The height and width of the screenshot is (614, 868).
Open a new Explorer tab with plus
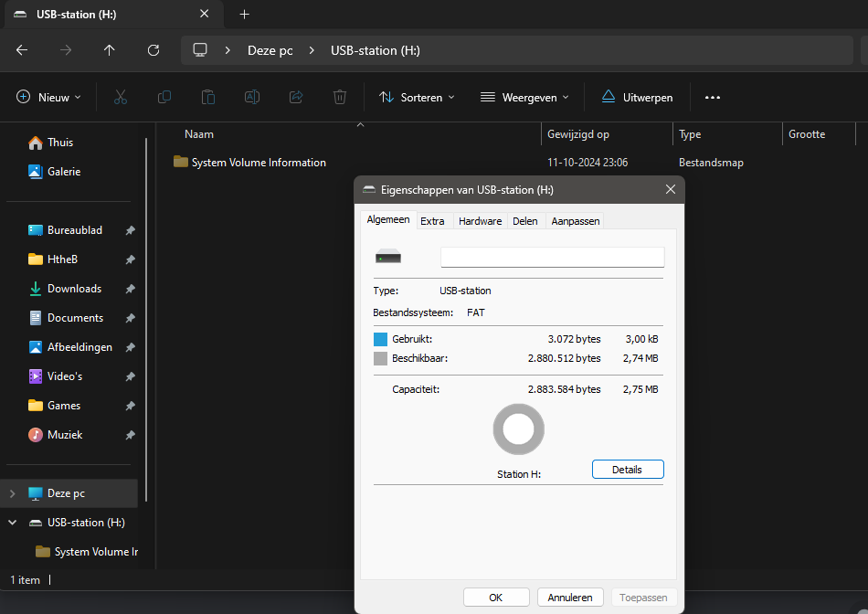pos(244,15)
